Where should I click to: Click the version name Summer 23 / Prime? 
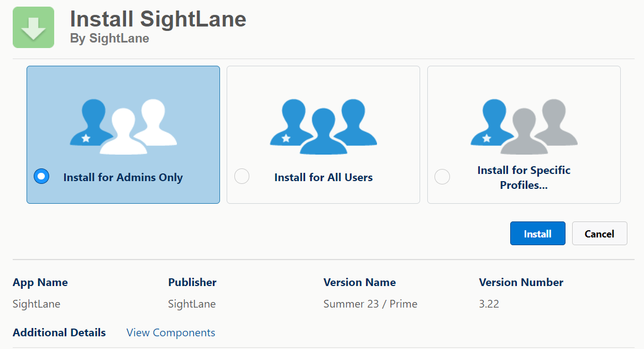tap(370, 304)
